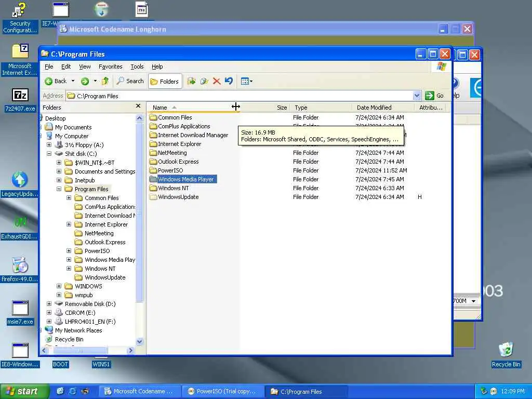The width and height of the screenshot is (532, 399).
Task: Open Microsoft Internet Explorer desktop folder icon
Action: coord(20,59)
